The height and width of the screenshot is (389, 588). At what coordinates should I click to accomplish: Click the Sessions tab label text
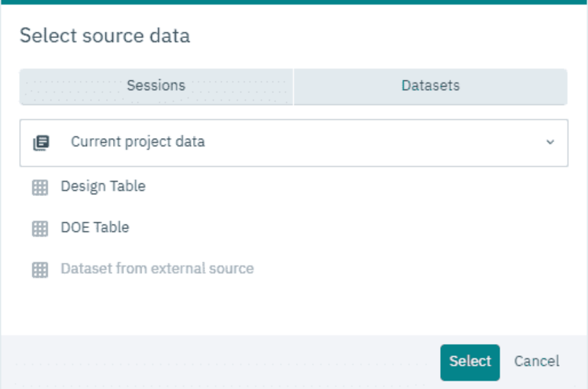point(156,86)
